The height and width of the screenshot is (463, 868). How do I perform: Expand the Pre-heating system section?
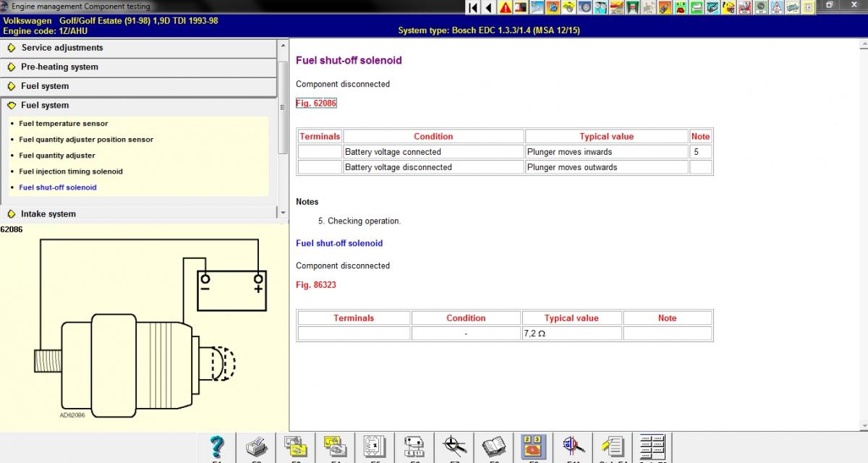point(59,67)
